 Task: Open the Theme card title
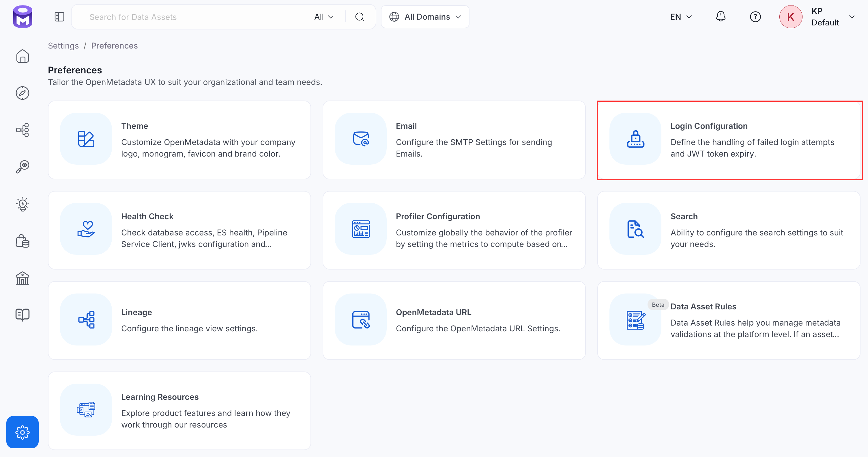(134, 126)
